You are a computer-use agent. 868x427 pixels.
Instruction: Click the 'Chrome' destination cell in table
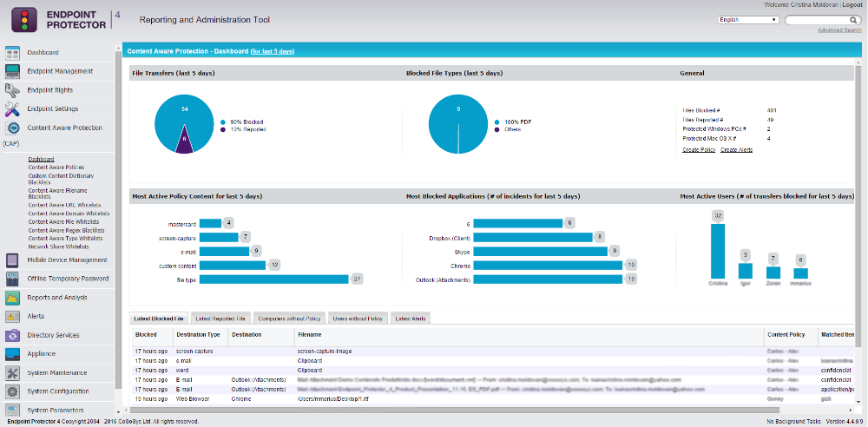click(240, 398)
